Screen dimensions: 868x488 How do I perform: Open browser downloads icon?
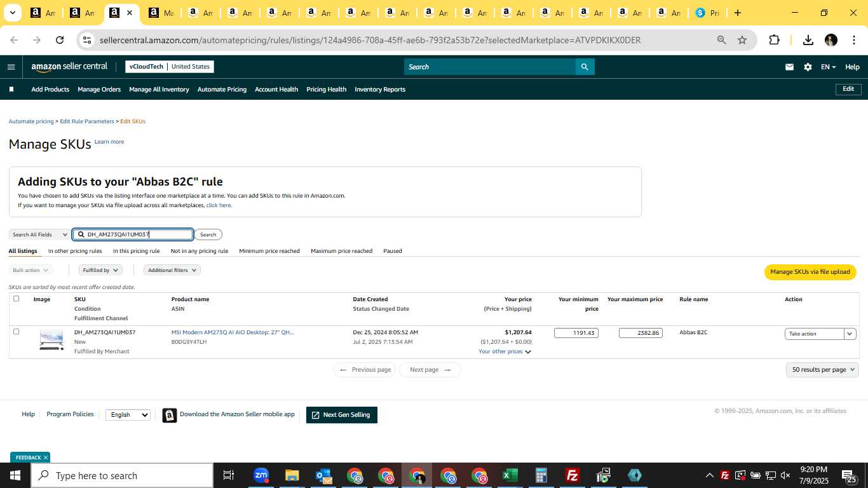pos(808,40)
